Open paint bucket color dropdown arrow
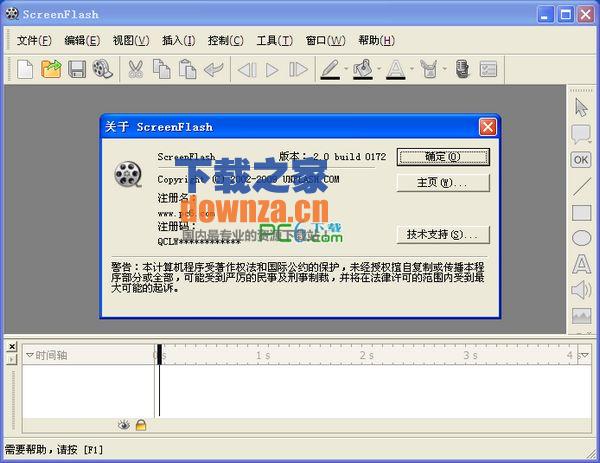 (379, 69)
